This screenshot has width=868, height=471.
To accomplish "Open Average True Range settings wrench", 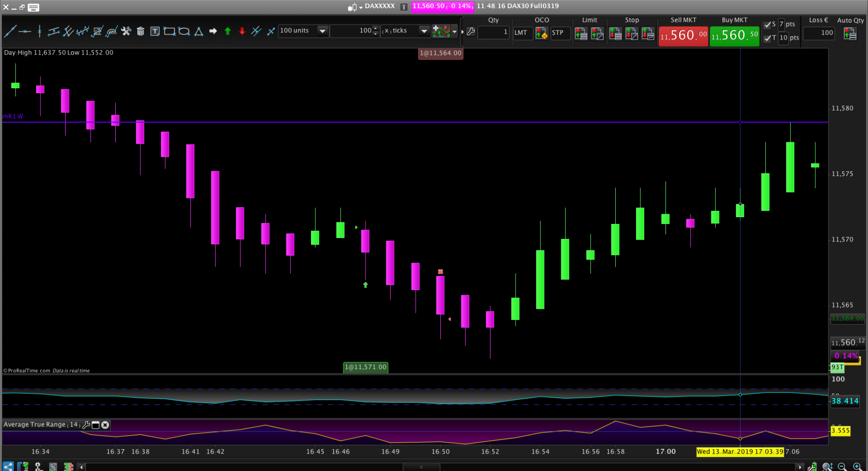I will 86,425.
